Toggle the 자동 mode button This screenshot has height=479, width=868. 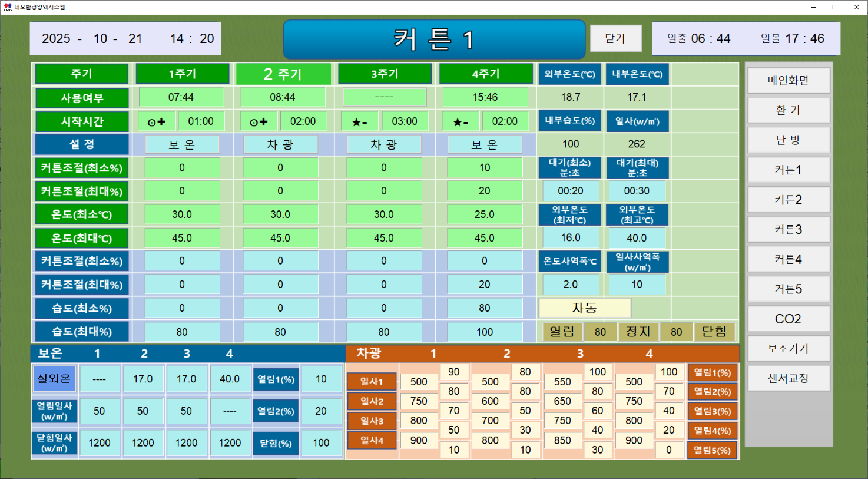point(585,308)
